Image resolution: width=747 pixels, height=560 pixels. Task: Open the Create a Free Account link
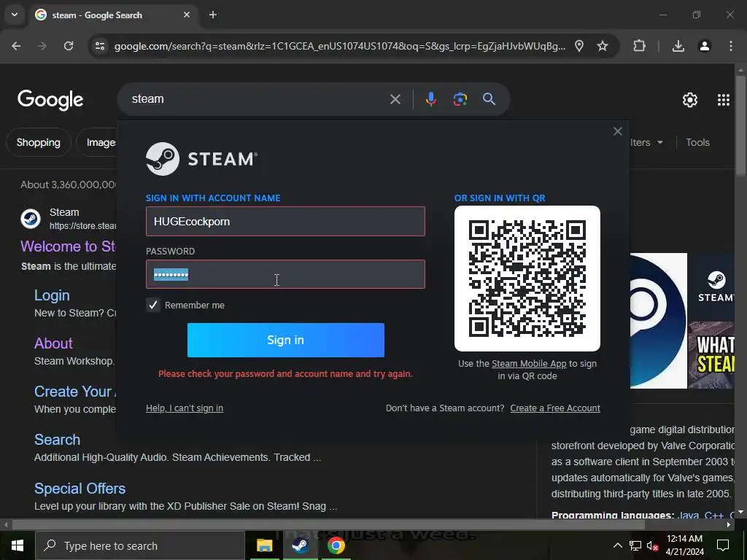tap(555, 408)
